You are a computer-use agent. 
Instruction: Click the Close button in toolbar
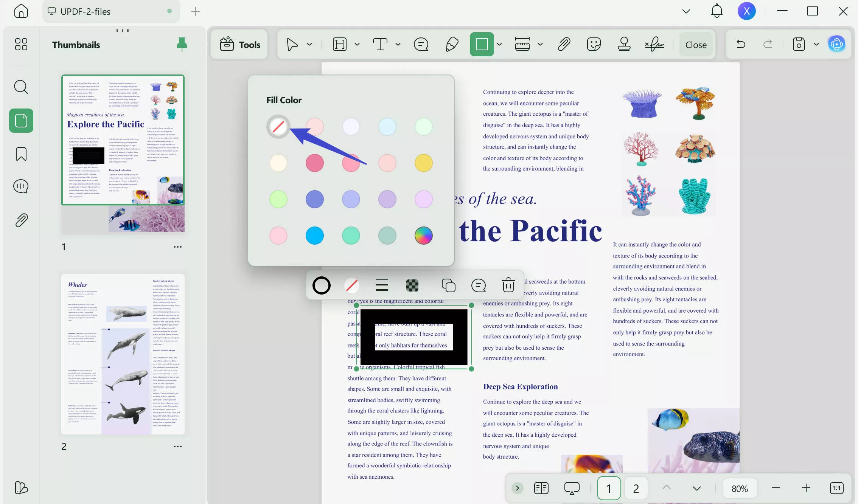[x=696, y=45]
